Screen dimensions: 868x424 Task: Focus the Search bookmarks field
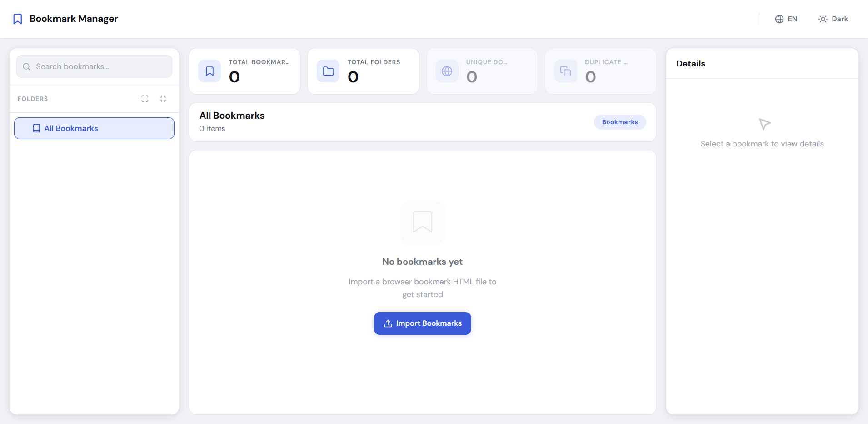[x=95, y=66]
